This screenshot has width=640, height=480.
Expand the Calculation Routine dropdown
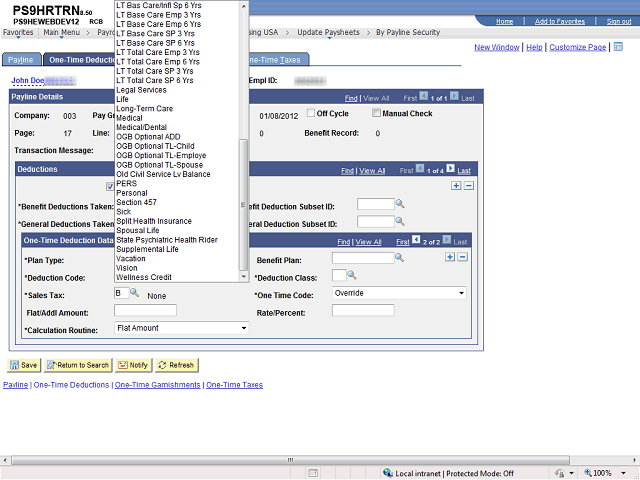243,327
